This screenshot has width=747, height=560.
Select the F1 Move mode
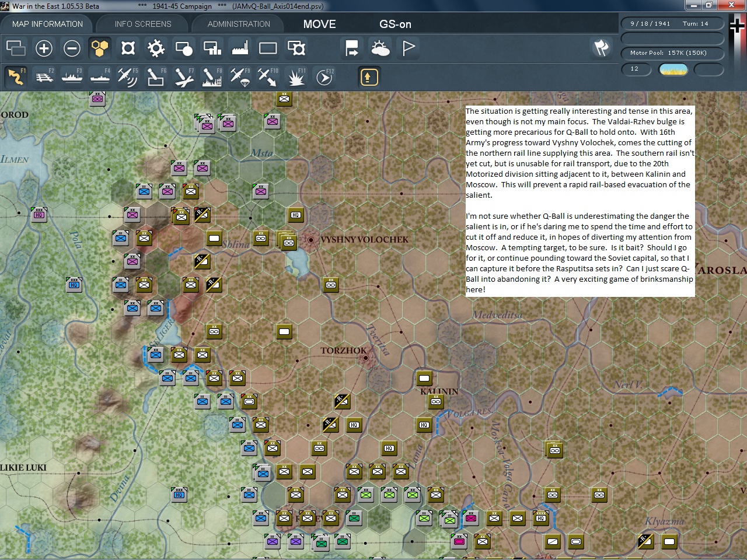pyautogui.click(x=16, y=76)
